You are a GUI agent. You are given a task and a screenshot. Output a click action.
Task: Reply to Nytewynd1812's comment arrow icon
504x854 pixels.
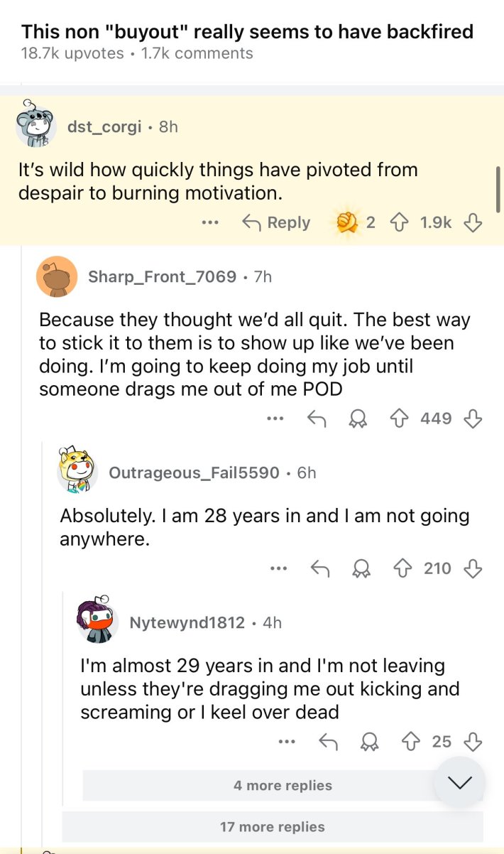click(x=327, y=742)
